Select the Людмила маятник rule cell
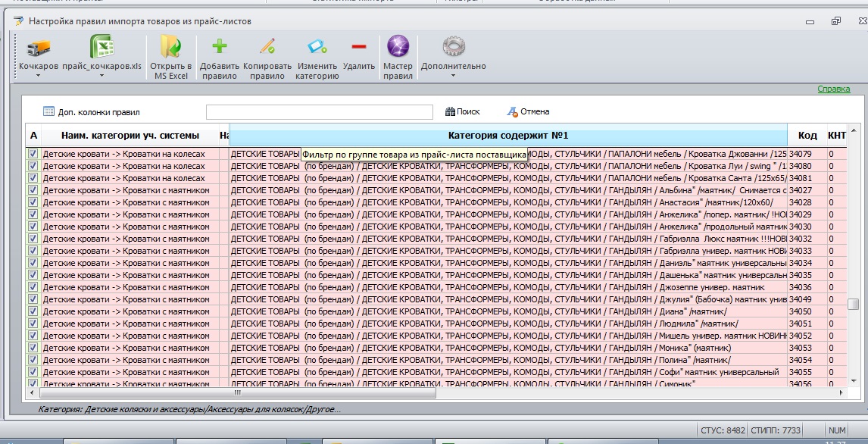 pyautogui.click(x=508, y=324)
